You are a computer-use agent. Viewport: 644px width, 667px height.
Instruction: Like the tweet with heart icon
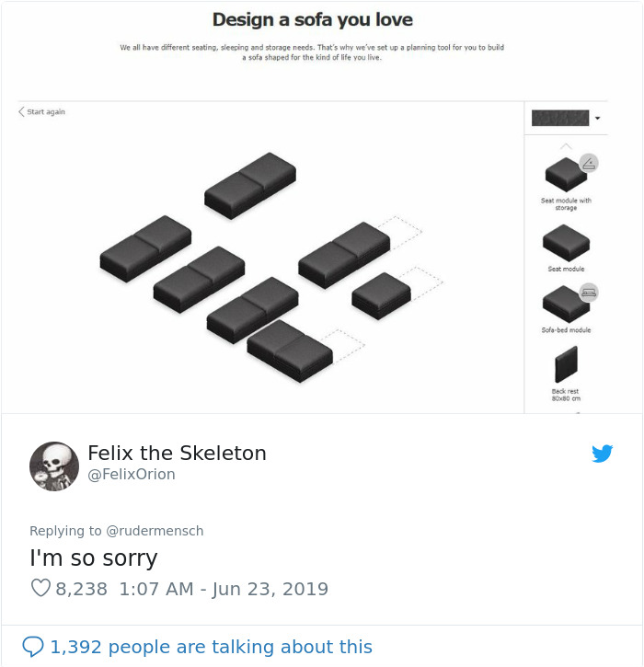pos(40,589)
